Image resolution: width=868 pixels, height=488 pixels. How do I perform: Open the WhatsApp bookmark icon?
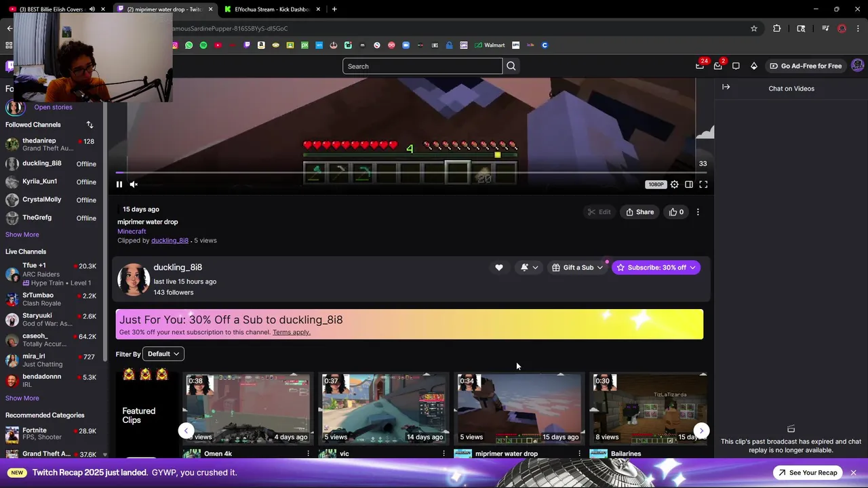pos(189,45)
